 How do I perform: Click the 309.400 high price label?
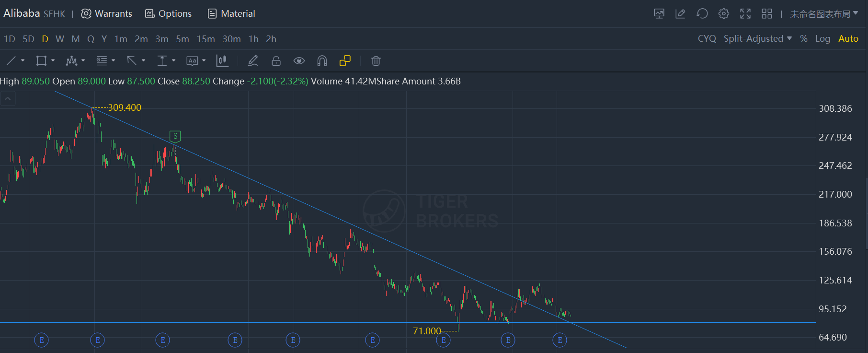point(125,107)
